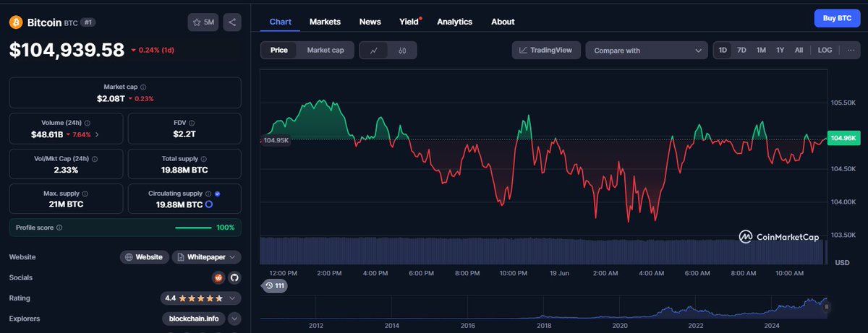Viewport: 868px width, 333px height.
Task: Open the Reddit social icon
Action: pos(218,277)
